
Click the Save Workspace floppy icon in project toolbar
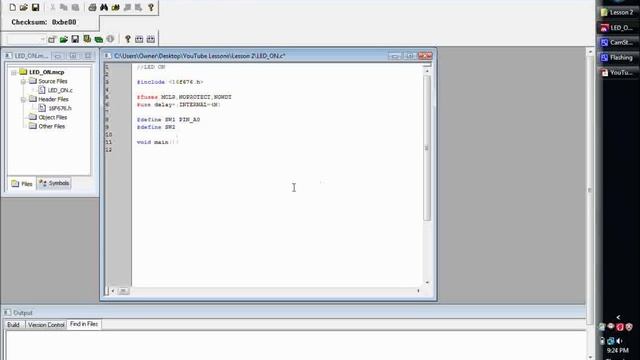[75, 39]
